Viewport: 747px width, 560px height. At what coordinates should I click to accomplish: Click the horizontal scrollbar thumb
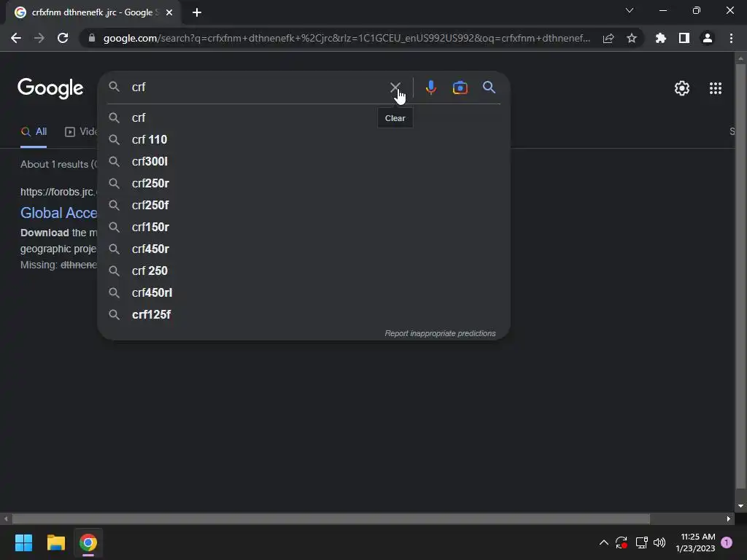[330, 518]
